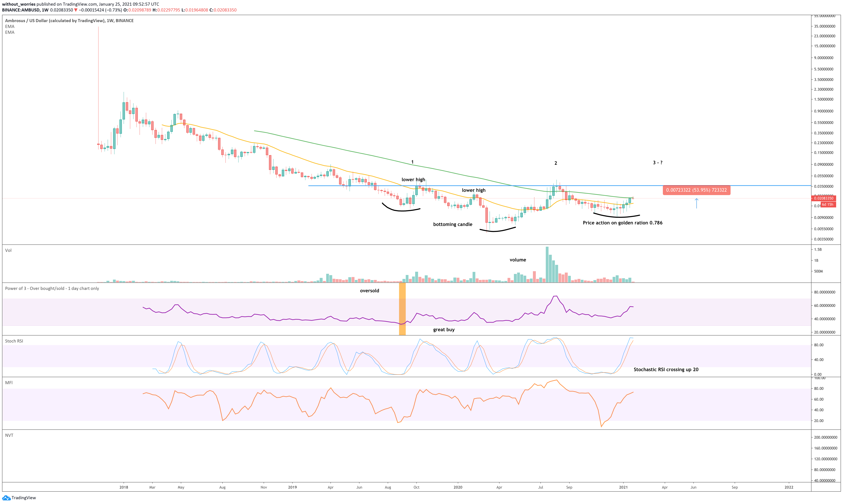Click the 2022 label on time axis
The height and width of the screenshot is (504, 843).
click(789, 487)
